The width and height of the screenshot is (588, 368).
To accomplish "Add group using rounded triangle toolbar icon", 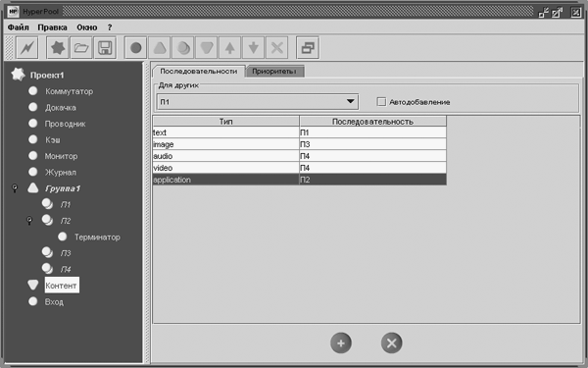I will pyautogui.click(x=160, y=48).
